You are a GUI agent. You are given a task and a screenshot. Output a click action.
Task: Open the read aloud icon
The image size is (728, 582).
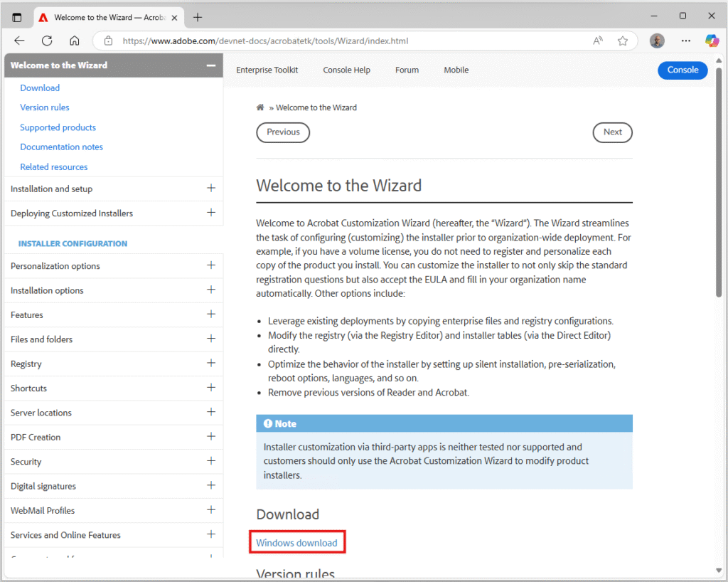[x=599, y=41]
